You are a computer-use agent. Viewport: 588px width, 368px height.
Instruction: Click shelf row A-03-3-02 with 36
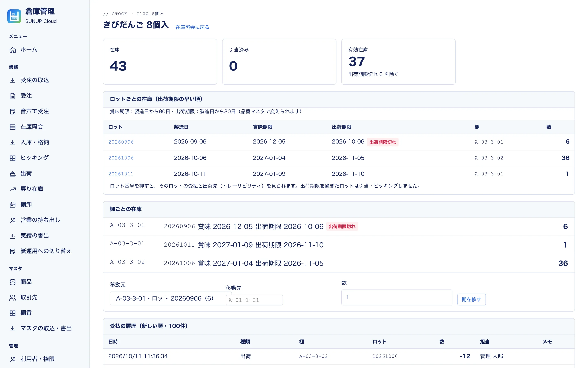coord(339,263)
